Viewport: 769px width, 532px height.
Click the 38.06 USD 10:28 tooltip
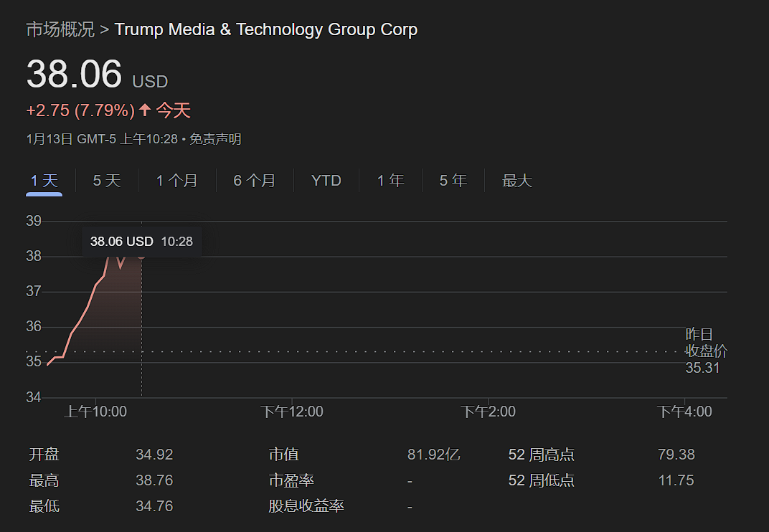(x=141, y=242)
